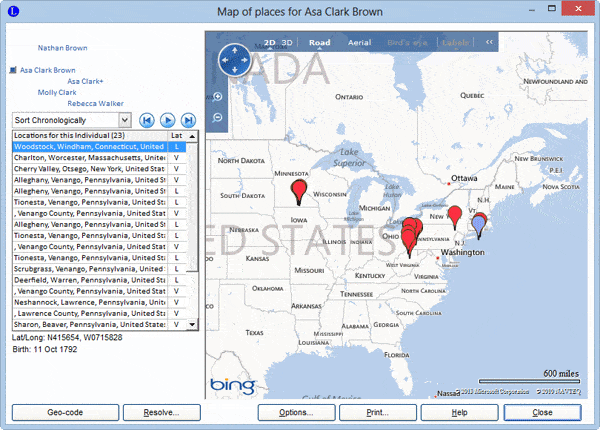This screenshot has height=430, width=600.
Task: Select the Bird's eye map view
Action: pos(407,42)
